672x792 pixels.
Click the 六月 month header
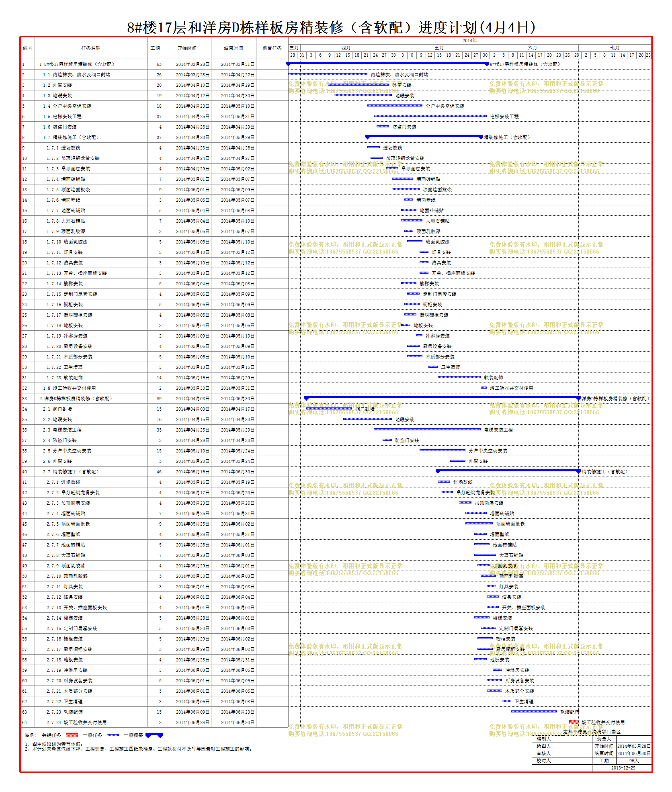pos(532,48)
